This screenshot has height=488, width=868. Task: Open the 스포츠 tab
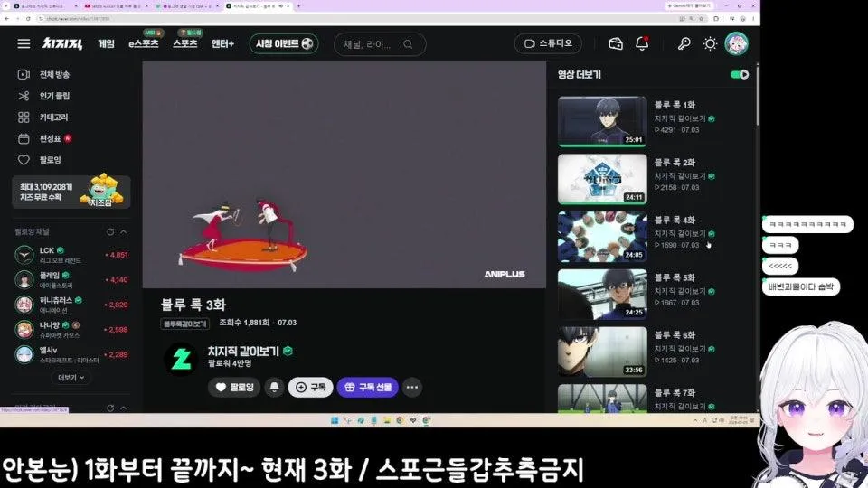coord(184,43)
